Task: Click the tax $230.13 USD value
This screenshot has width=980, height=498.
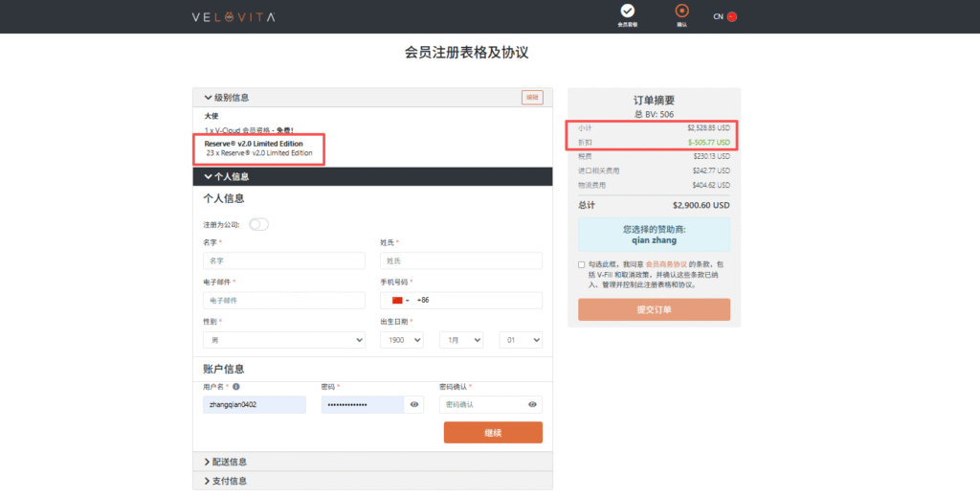Action: pos(712,156)
